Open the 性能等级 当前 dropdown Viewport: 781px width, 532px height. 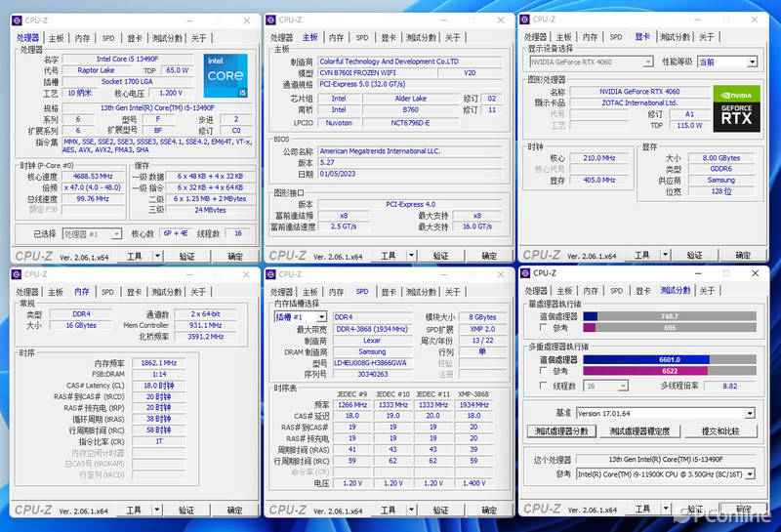point(752,62)
